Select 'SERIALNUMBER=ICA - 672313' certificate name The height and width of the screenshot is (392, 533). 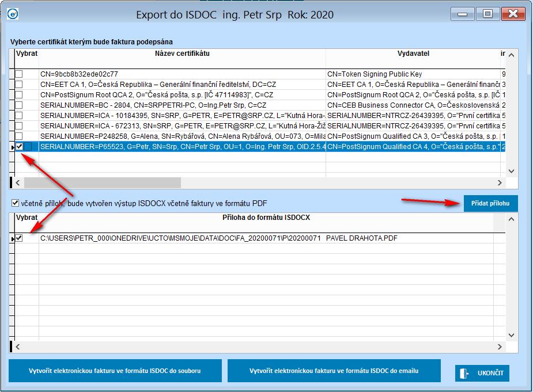(183, 126)
